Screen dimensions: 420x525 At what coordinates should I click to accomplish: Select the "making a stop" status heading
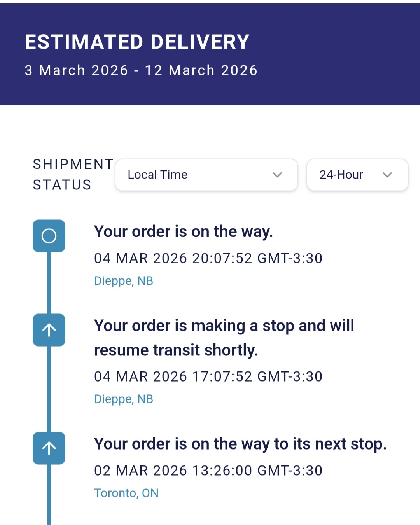pyautogui.click(x=224, y=338)
